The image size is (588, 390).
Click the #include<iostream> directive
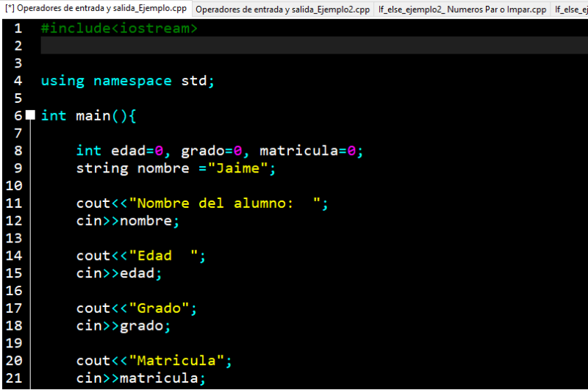119,28
